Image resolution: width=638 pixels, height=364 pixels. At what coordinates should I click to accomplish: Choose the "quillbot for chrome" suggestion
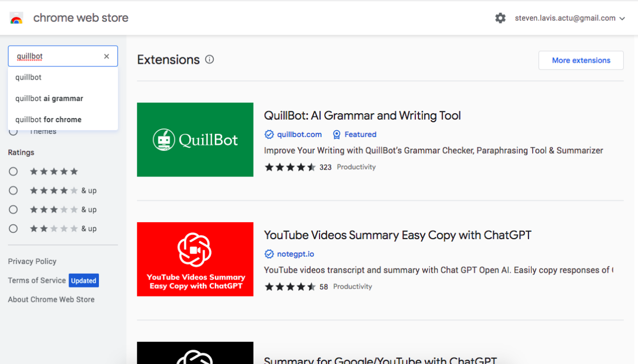click(48, 120)
